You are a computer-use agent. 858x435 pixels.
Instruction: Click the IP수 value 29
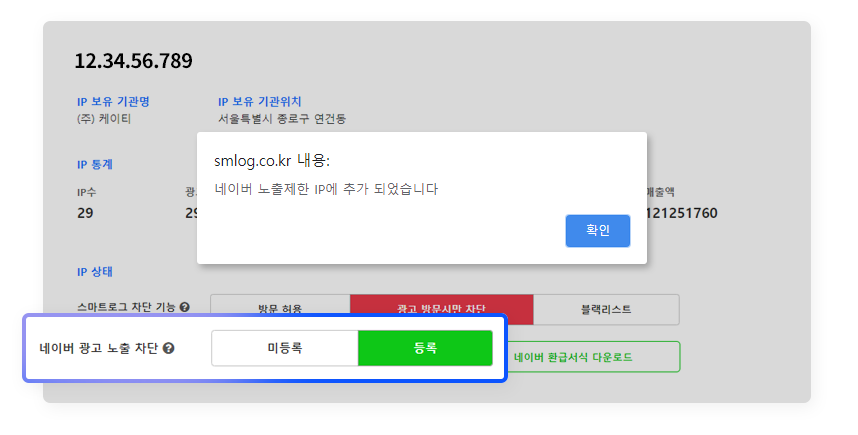(85, 213)
